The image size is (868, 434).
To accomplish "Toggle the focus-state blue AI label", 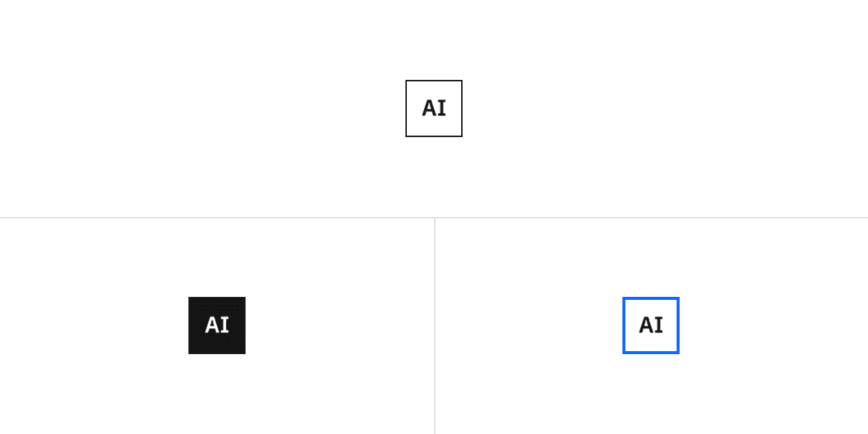I will (651, 325).
